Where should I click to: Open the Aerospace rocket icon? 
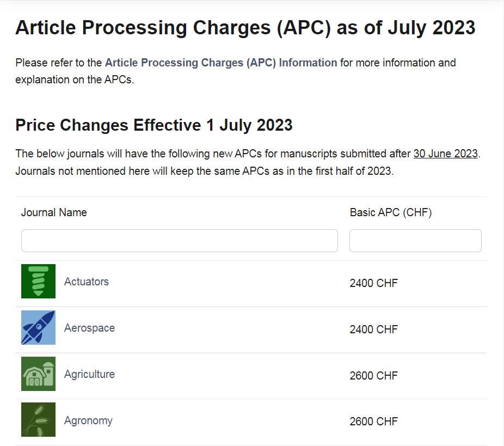click(x=38, y=328)
